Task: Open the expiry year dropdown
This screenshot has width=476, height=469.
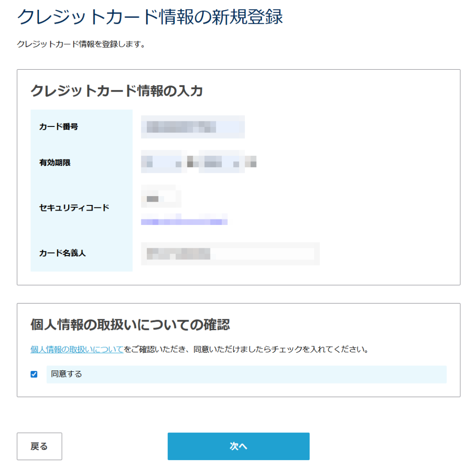Action: pyautogui.click(x=221, y=162)
